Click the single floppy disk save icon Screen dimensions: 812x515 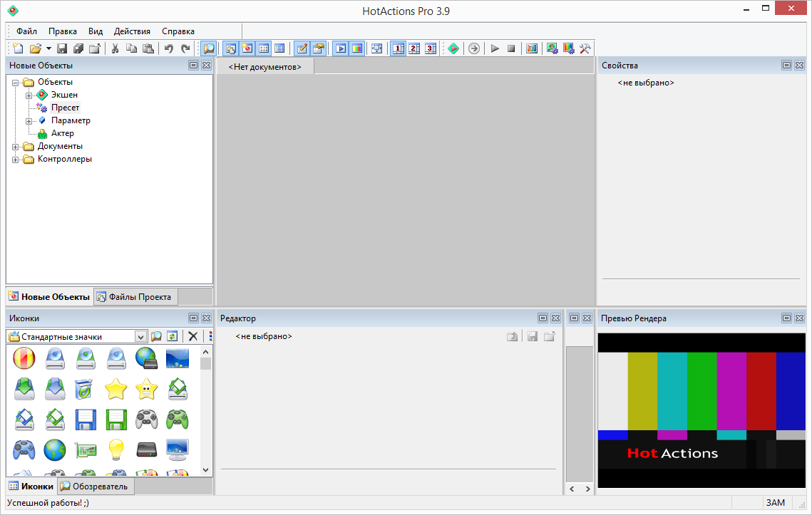(x=62, y=48)
